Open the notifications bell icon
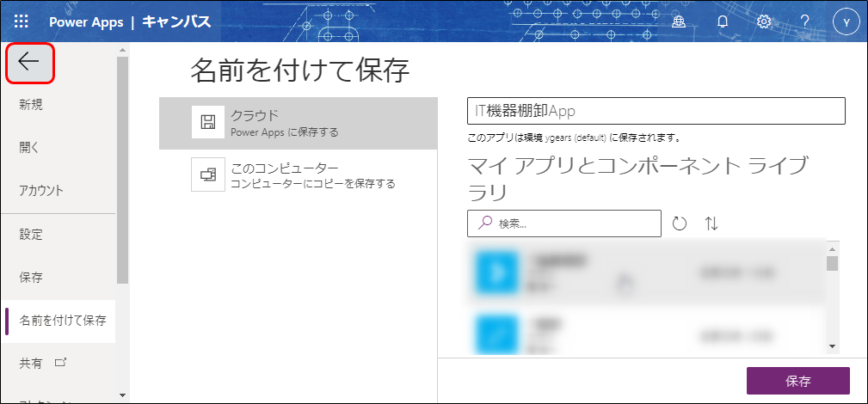The width and height of the screenshot is (868, 404). click(x=722, y=21)
